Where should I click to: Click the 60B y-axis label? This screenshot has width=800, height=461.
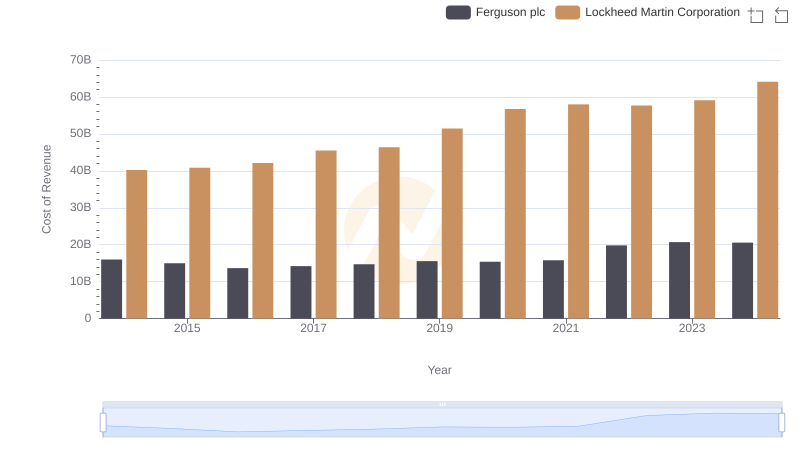pyautogui.click(x=81, y=97)
